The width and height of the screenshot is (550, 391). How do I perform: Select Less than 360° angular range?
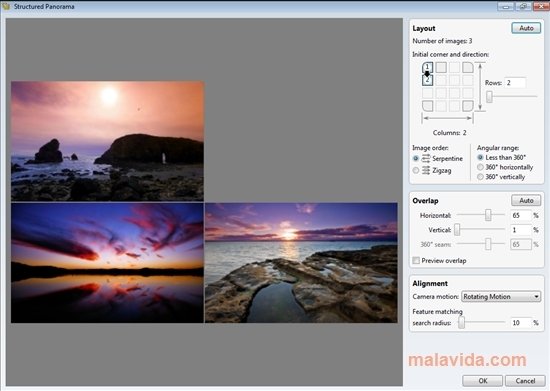coord(480,157)
